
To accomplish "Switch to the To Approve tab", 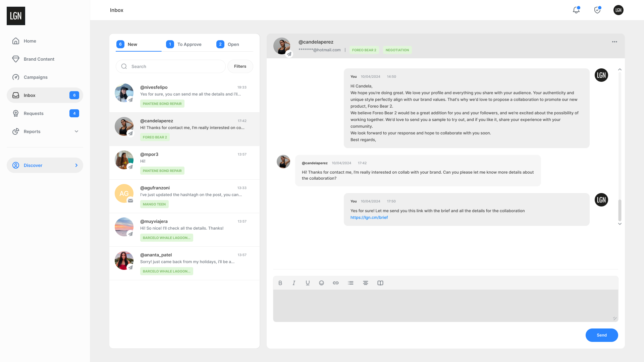I will (184, 44).
